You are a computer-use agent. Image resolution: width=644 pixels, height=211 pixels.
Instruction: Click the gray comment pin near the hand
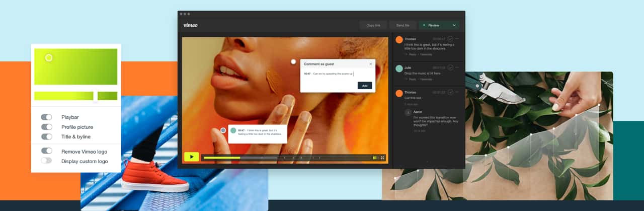[x=223, y=130]
